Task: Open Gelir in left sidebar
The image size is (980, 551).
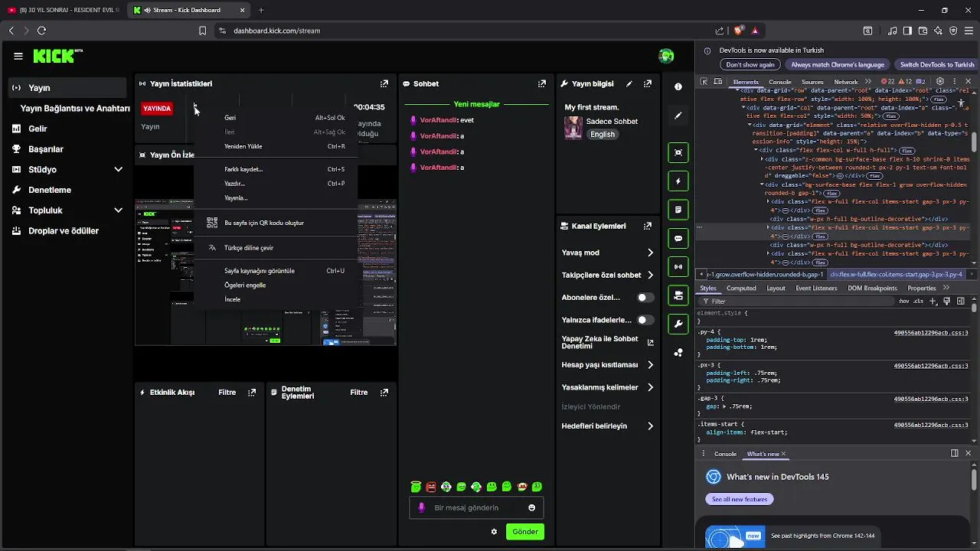Action: click(38, 129)
